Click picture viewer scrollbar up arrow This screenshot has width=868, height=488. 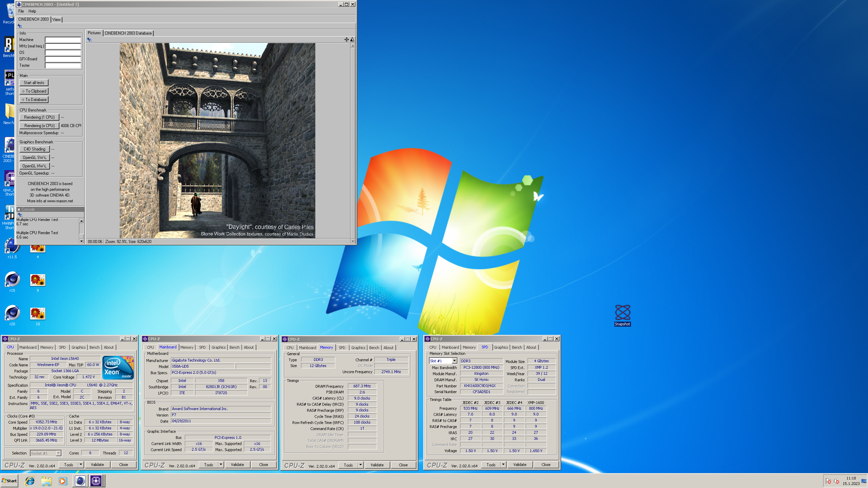click(x=353, y=45)
